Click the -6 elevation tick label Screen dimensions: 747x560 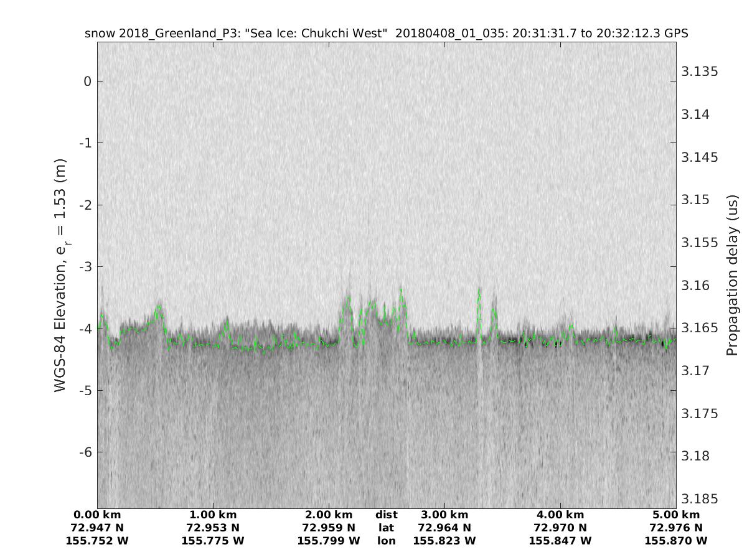click(x=85, y=452)
